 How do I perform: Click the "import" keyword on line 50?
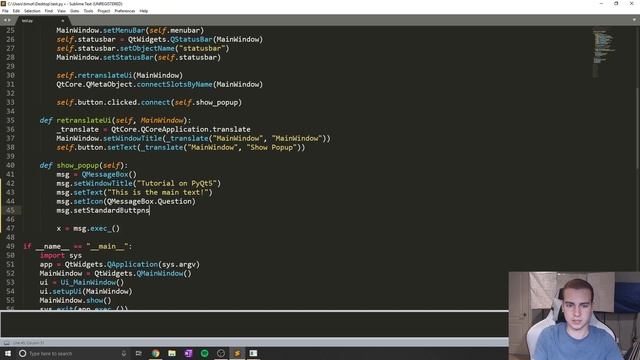click(x=52, y=255)
